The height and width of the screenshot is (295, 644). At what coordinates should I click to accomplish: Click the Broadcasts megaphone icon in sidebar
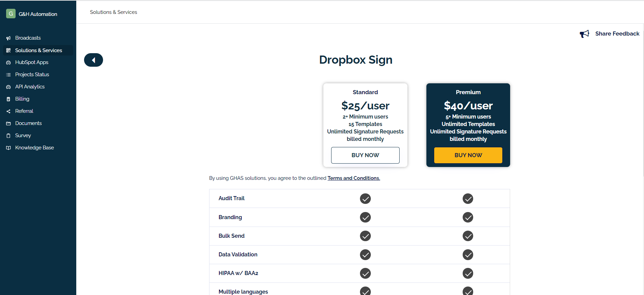(8, 38)
